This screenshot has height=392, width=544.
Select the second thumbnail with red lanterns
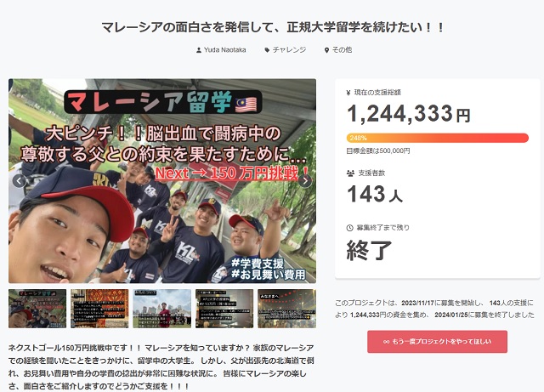click(99, 309)
